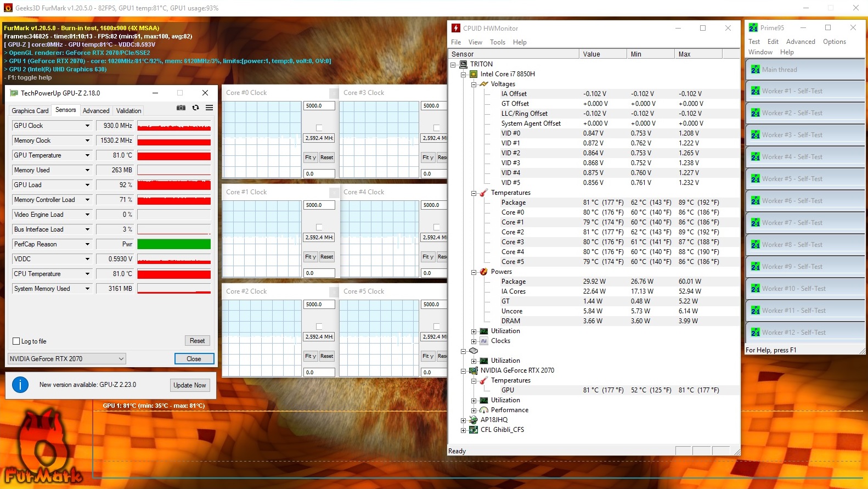The image size is (868, 489).
Task: Click the Performance gauge icon in HWMonitor
Action: pos(483,410)
